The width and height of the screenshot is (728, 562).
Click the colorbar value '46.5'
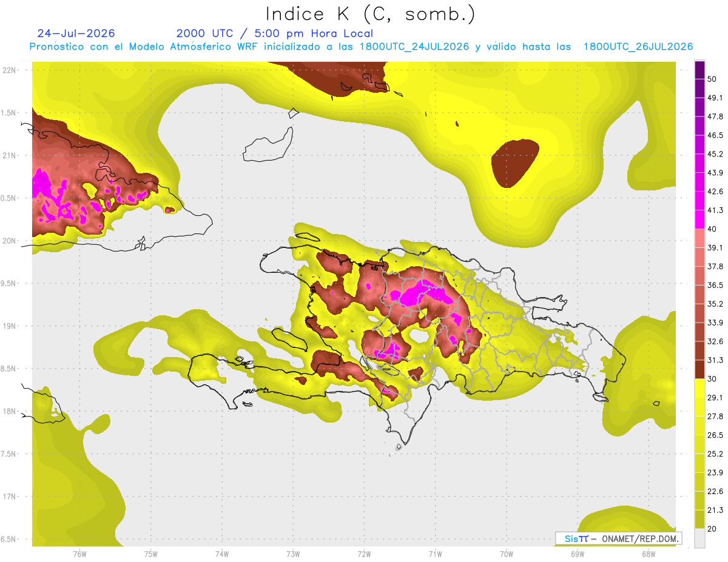(715, 135)
